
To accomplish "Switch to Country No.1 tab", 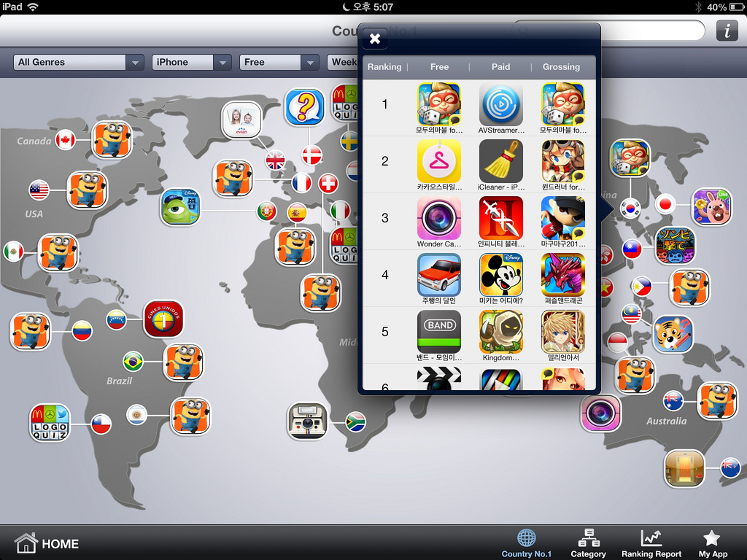I will (x=527, y=543).
